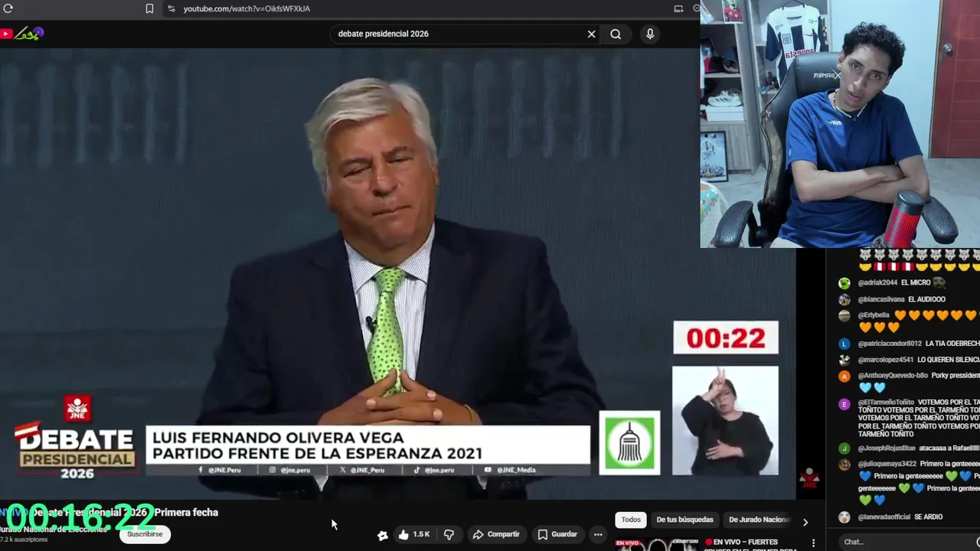Save the video using Guardar

[x=557, y=534]
